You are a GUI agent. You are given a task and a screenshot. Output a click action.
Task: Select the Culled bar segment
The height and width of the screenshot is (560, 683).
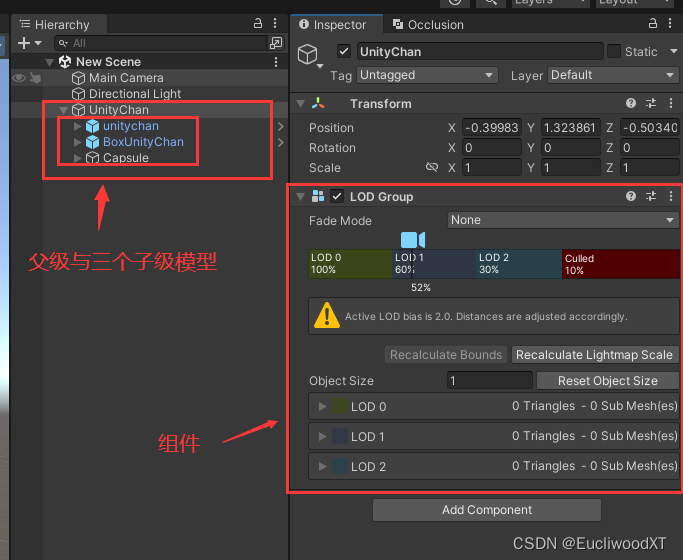click(621, 264)
